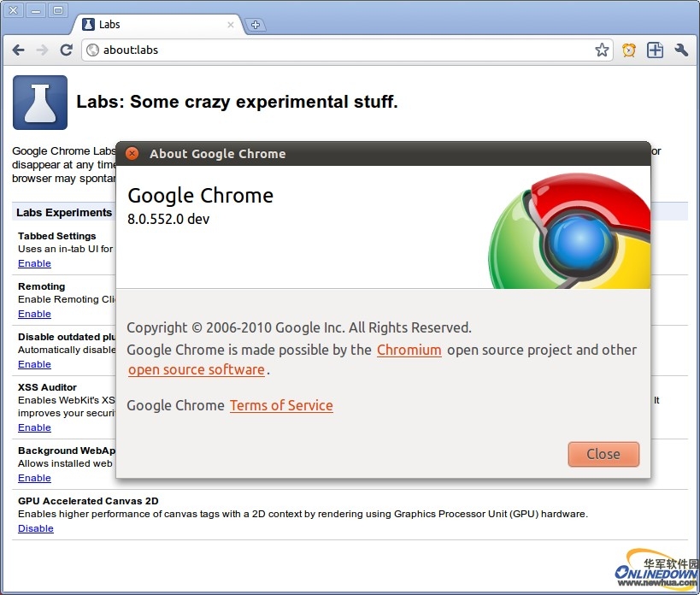Open the Chromium link

click(409, 350)
